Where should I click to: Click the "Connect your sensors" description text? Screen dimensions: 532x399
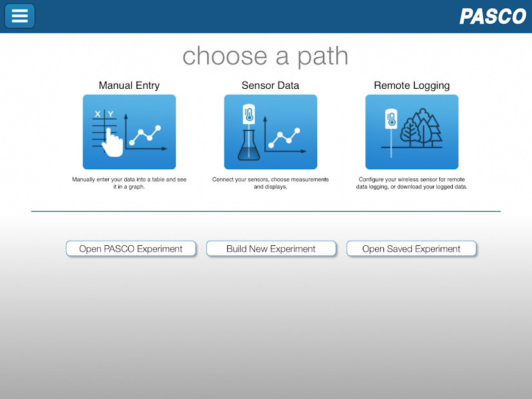point(270,183)
